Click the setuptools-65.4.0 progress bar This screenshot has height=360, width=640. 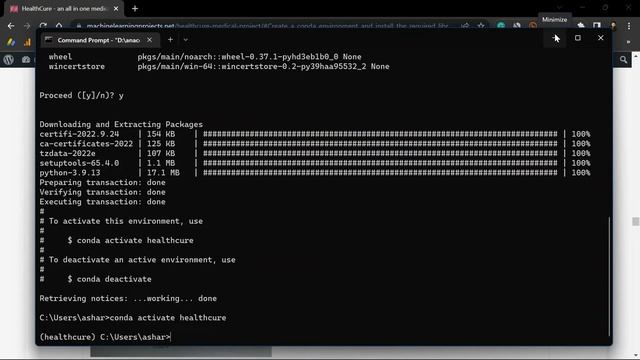tap(380, 163)
